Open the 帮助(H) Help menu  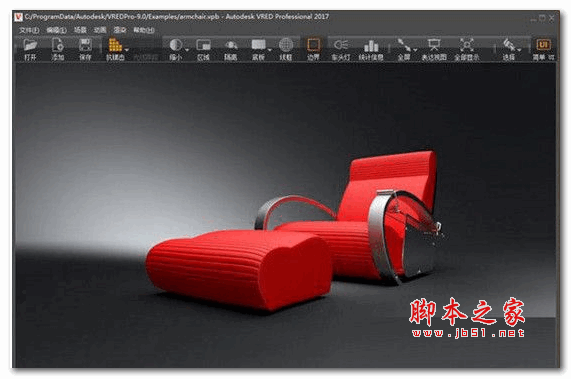(144, 30)
